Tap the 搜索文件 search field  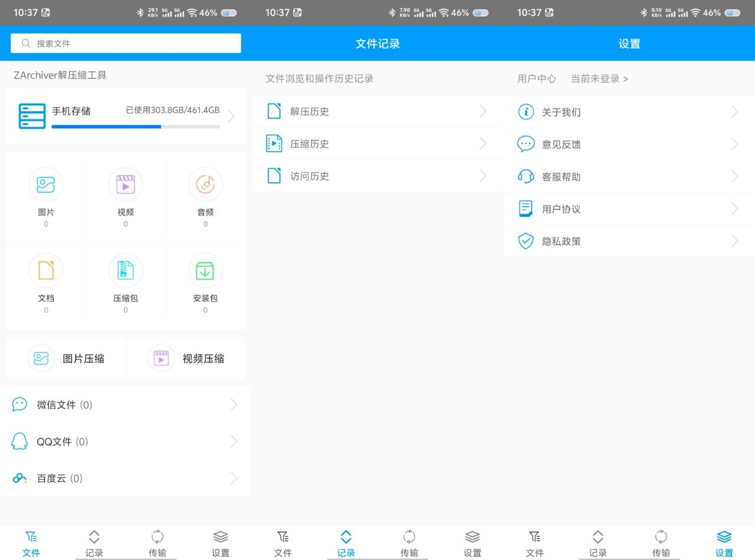pos(126,43)
